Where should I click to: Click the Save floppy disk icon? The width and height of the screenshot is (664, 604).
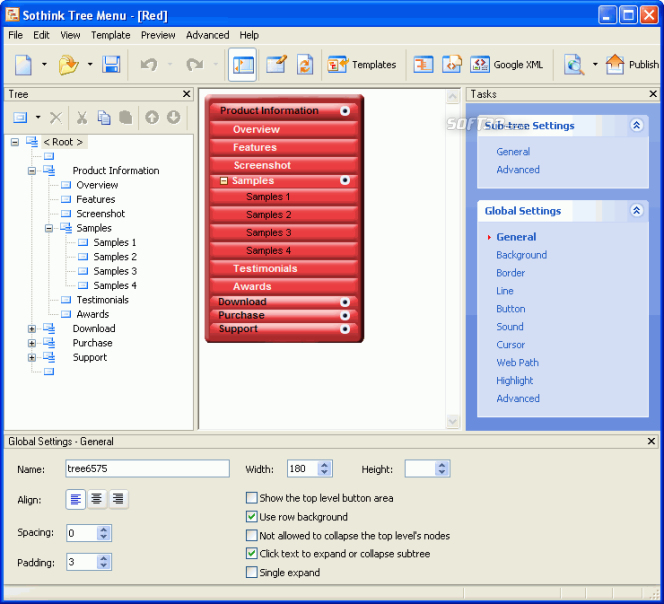click(111, 65)
